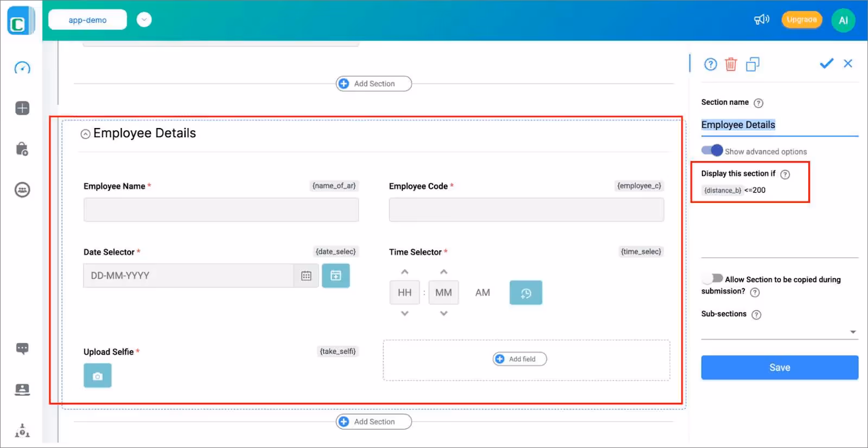Click the Employee Code input field
The height and width of the screenshot is (448, 868).
pyautogui.click(x=526, y=210)
